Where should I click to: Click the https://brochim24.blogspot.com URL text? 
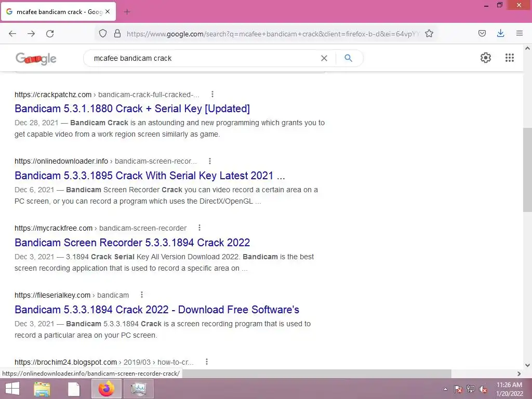(x=65, y=362)
